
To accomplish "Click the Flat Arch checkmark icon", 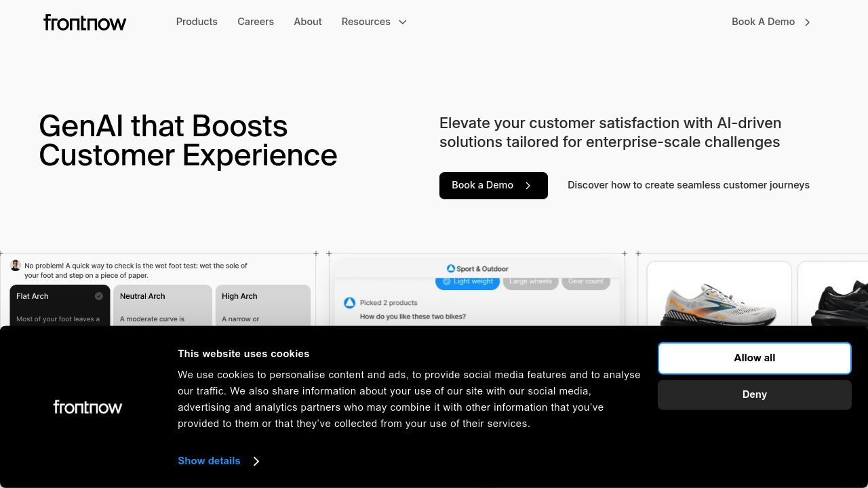I will (99, 296).
